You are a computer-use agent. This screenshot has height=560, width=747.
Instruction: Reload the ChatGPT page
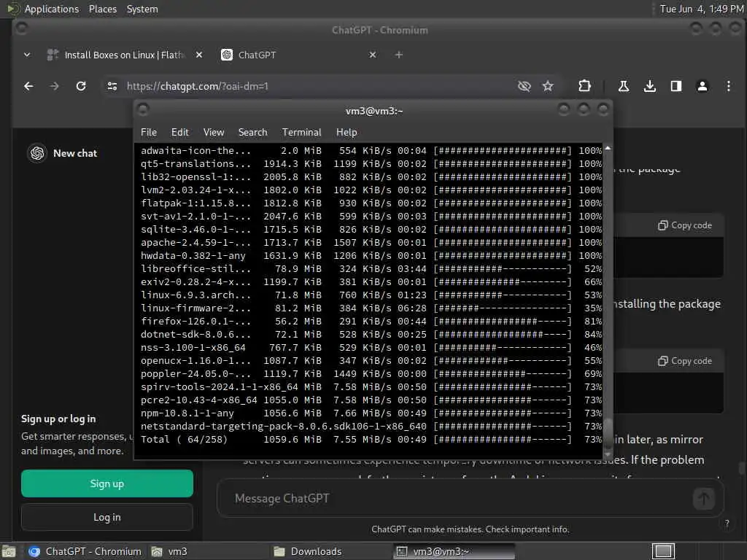coord(81,86)
